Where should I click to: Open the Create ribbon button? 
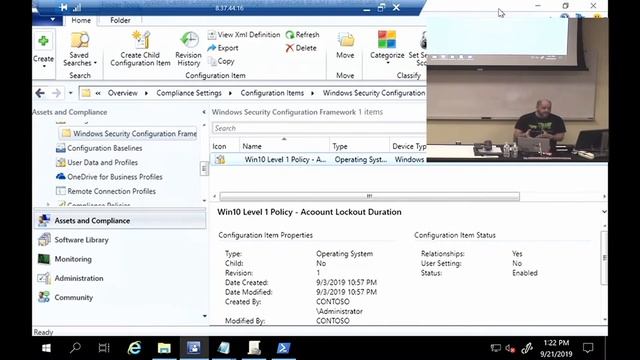(x=43, y=50)
